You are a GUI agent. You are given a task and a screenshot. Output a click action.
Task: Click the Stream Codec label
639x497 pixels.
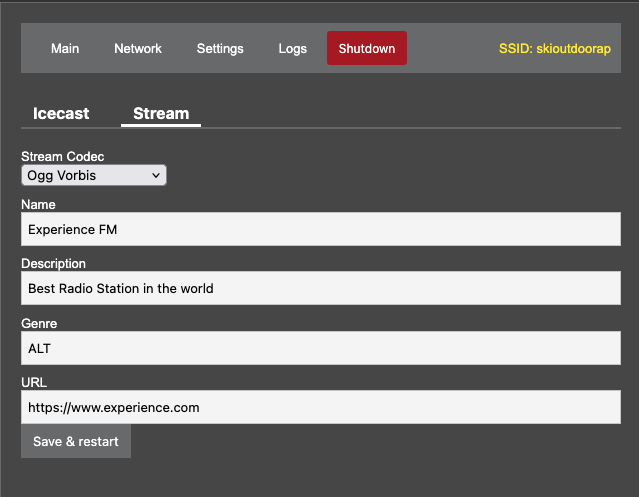tap(63, 157)
